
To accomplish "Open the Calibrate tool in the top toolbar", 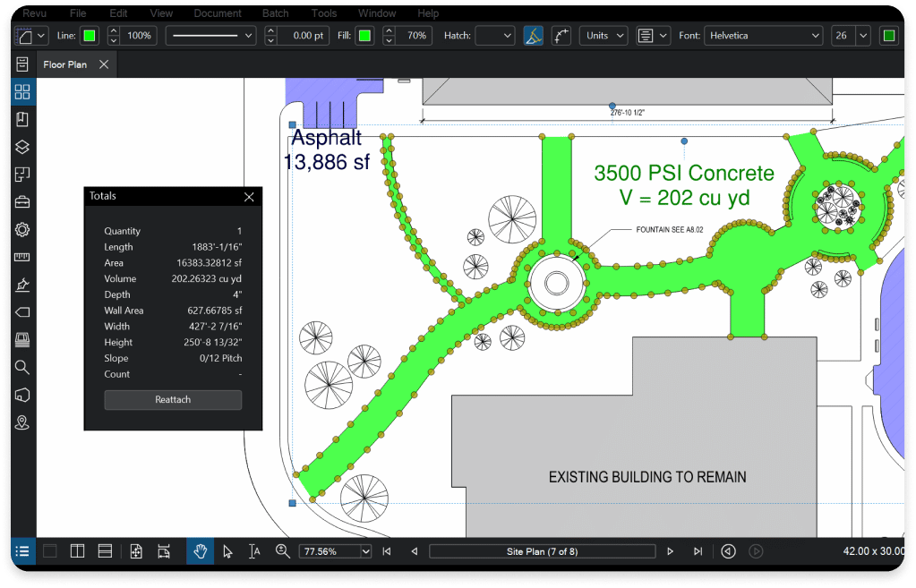I will coord(533,35).
